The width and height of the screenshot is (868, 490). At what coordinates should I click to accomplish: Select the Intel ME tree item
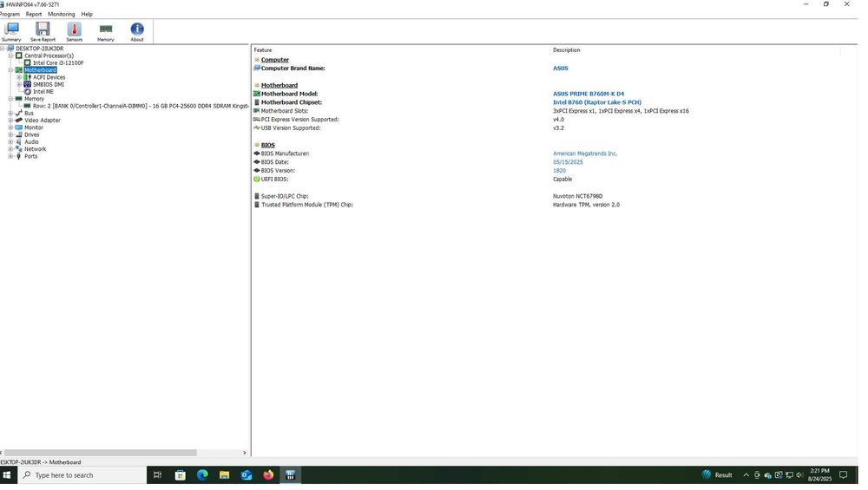tap(43, 92)
